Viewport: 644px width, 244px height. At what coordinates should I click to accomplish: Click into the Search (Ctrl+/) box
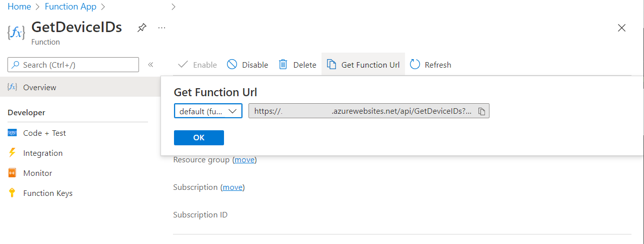(73, 65)
